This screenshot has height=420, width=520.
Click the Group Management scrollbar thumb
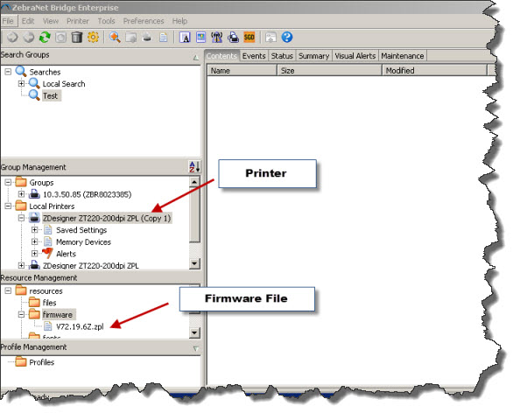pyautogui.click(x=194, y=214)
